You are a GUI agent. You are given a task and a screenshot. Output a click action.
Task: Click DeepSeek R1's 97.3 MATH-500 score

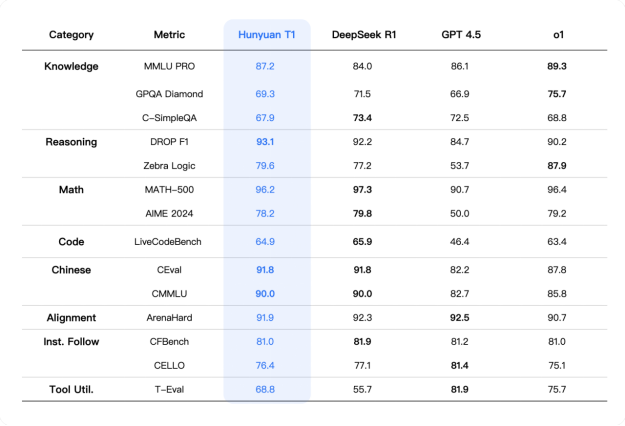click(362, 188)
